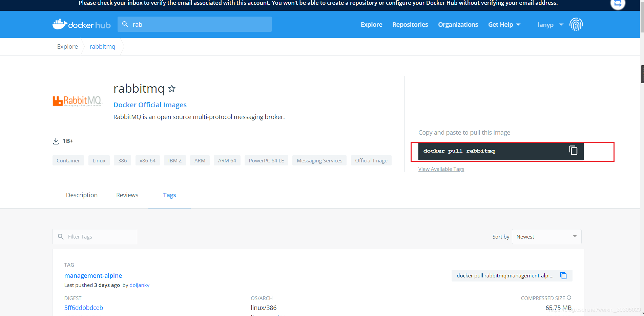
Task: Switch to the Reviews tab
Action: [x=127, y=195]
